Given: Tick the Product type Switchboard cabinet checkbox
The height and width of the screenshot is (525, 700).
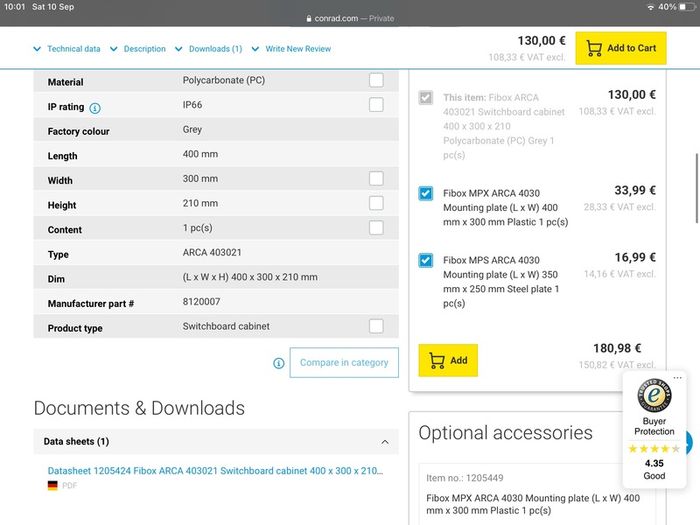Looking at the screenshot, I should [376, 326].
